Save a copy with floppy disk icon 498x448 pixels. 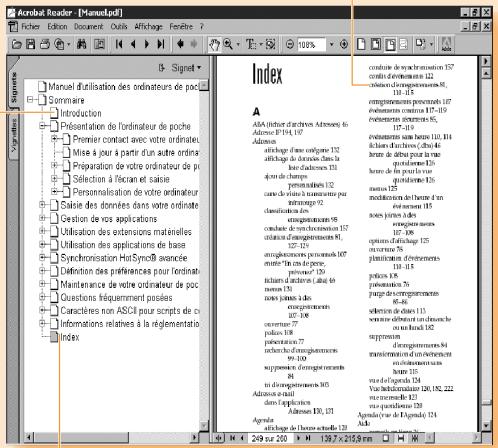[x=31, y=44]
